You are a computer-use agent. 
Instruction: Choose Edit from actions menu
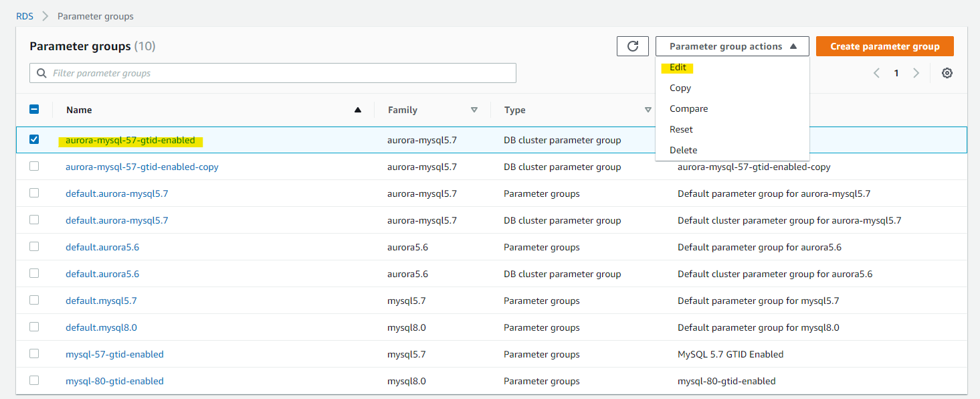732,68
